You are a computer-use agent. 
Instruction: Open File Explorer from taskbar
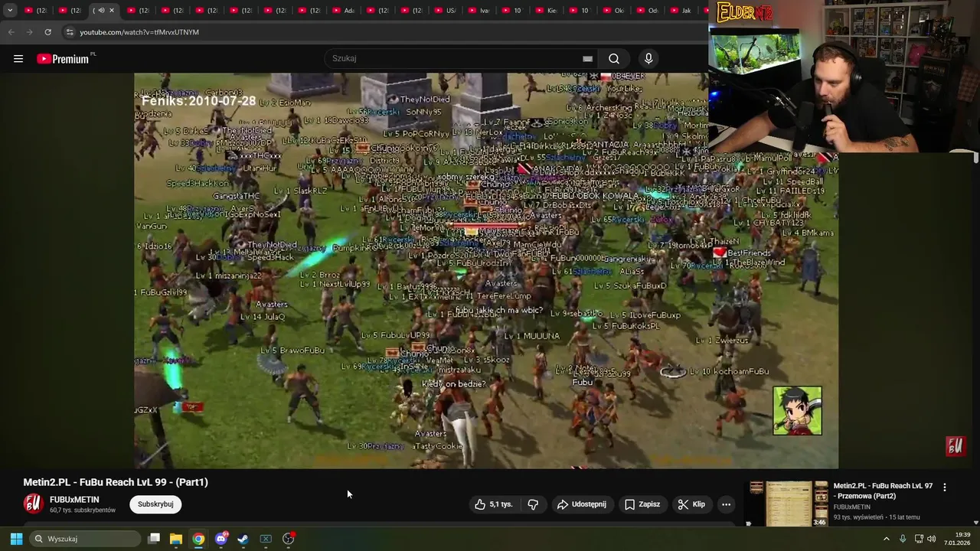coord(176,539)
